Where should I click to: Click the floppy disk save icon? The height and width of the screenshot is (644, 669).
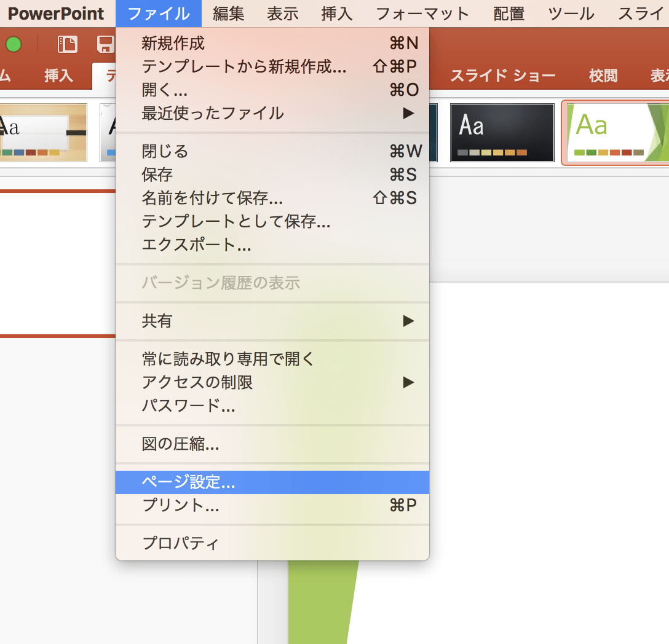pos(105,44)
